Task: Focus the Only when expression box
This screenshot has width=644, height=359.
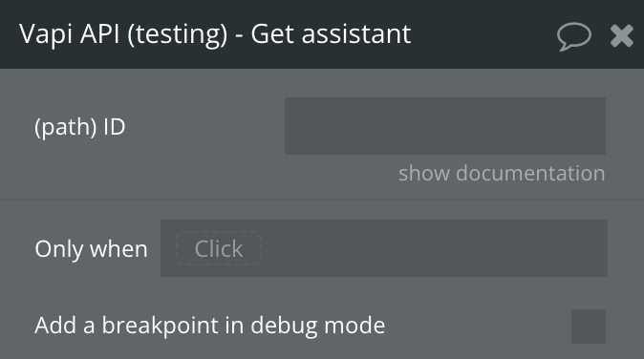Action: pos(384,248)
